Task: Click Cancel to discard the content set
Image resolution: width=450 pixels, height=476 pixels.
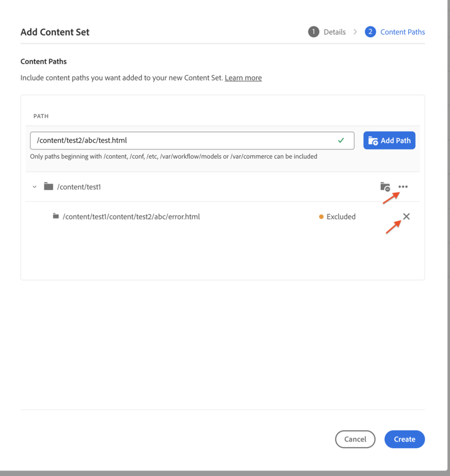Action: [355, 439]
